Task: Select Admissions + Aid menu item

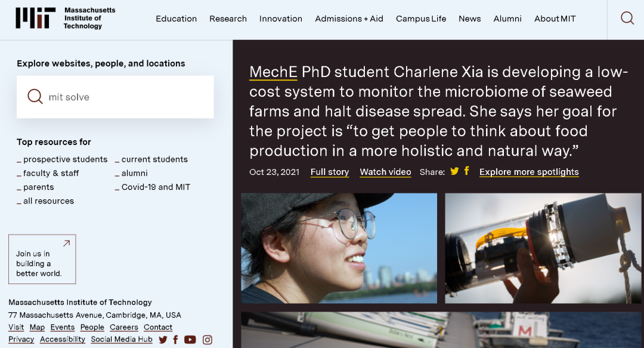Action: point(349,19)
